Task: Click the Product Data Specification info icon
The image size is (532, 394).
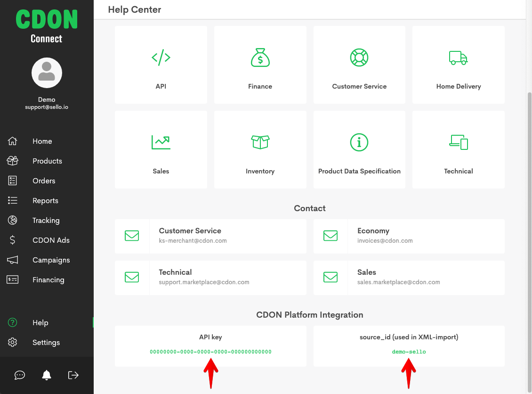Action: click(359, 142)
